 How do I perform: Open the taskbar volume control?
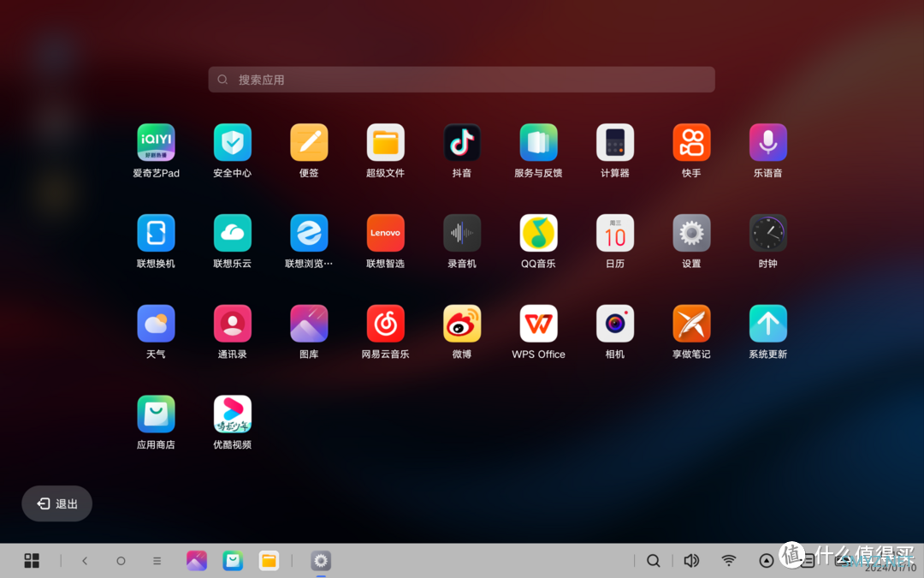click(x=691, y=560)
